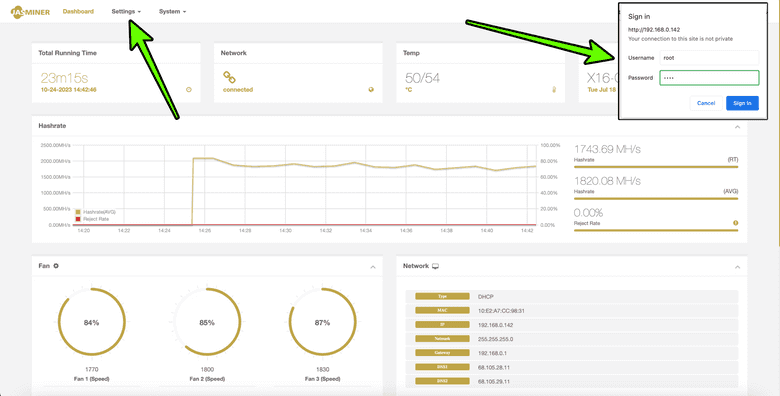Open the Settings dropdown menu

click(x=126, y=11)
